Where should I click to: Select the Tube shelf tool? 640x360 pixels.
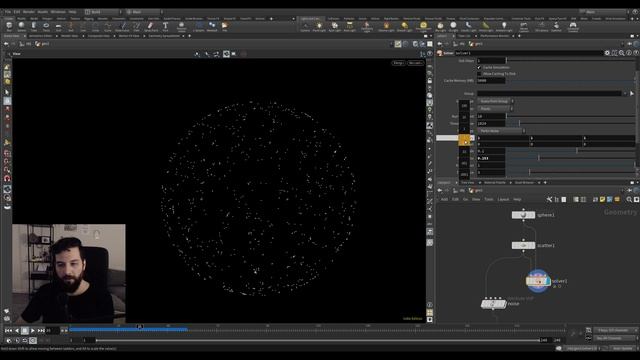[x=34, y=27]
